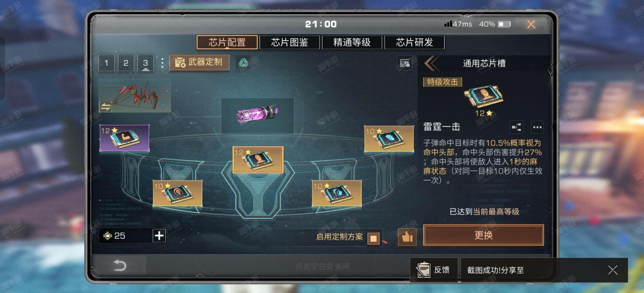
Task: Click the back arrow at bottom left
Action: coord(120,265)
